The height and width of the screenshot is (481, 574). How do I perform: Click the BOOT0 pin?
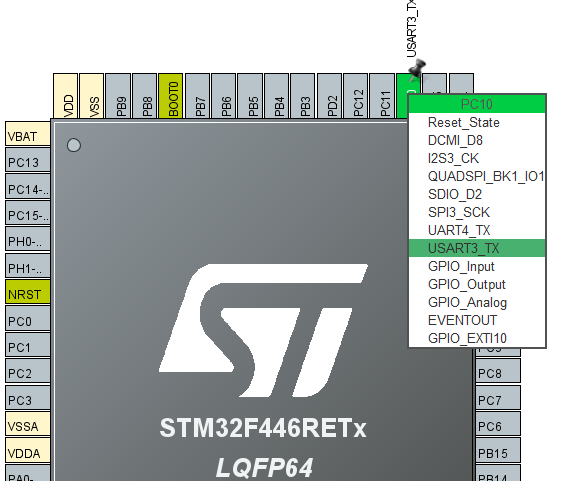pyautogui.click(x=171, y=96)
